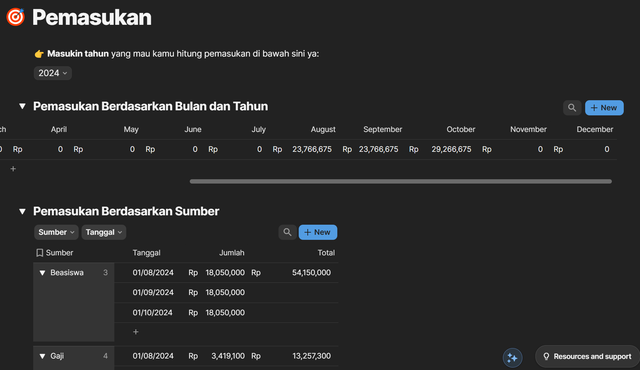This screenshot has width=640, height=370.
Task: Select the October column header
Action: coord(460,129)
